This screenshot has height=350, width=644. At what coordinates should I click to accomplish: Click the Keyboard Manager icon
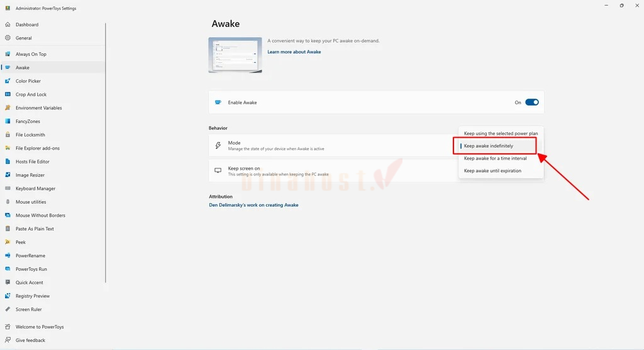[x=8, y=189]
